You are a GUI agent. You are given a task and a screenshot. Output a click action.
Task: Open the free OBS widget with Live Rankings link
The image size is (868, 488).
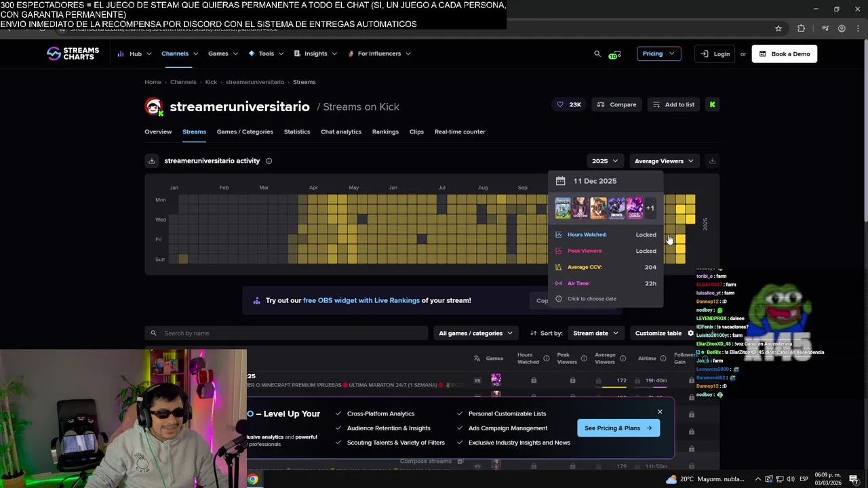361,300
